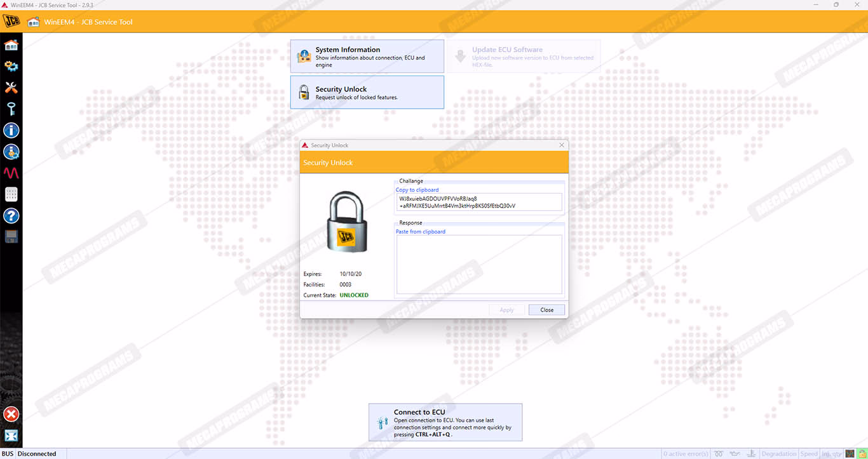Click the Challange code text field
This screenshot has width=868, height=459.
pos(478,202)
